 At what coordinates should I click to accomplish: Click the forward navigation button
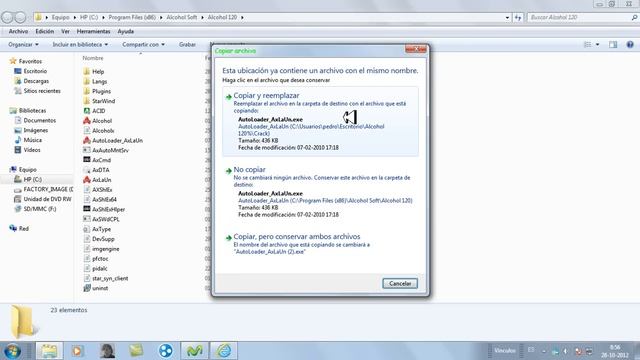[x=20, y=17]
